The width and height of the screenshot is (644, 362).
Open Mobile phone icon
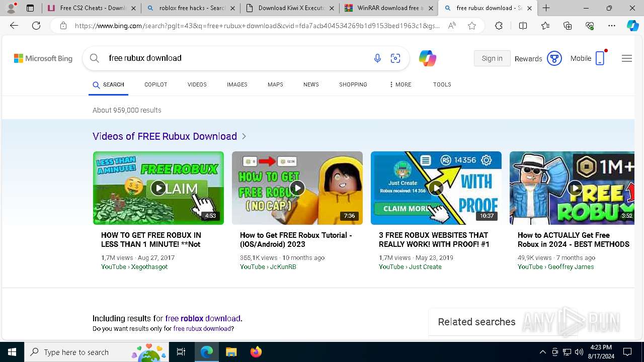click(600, 58)
